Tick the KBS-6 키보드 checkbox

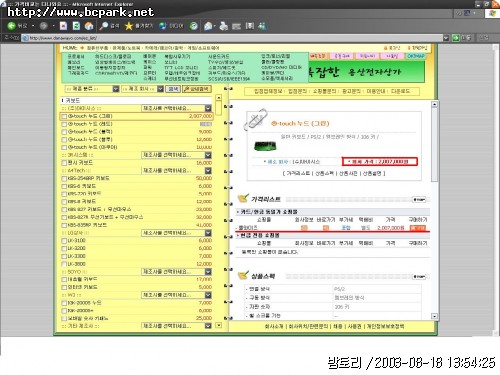pyautogui.click(x=64, y=186)
